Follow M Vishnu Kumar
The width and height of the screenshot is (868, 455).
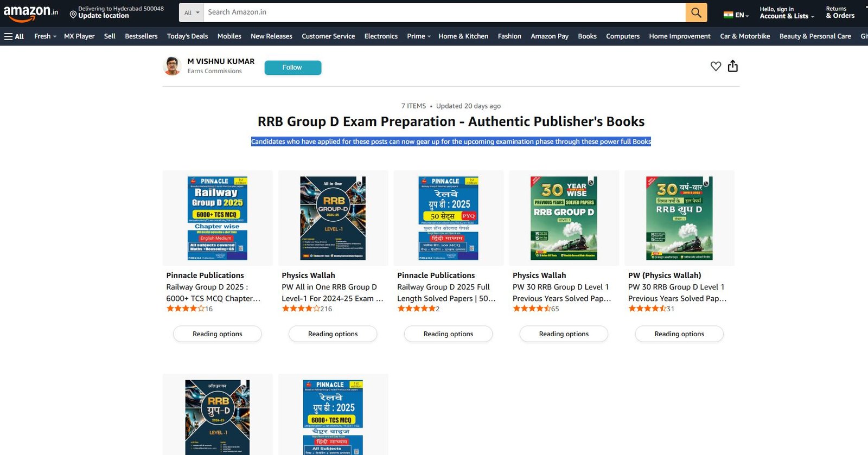[292, 68]
